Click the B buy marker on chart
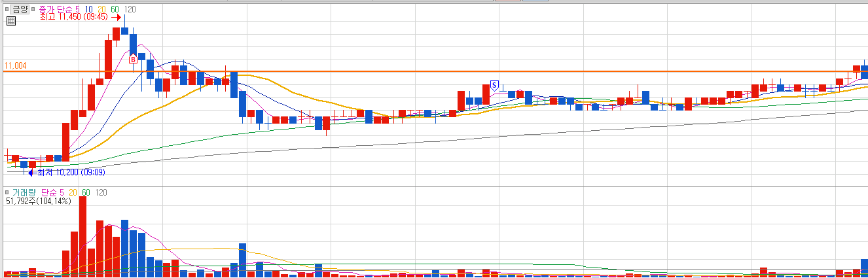 coord(133,60)
